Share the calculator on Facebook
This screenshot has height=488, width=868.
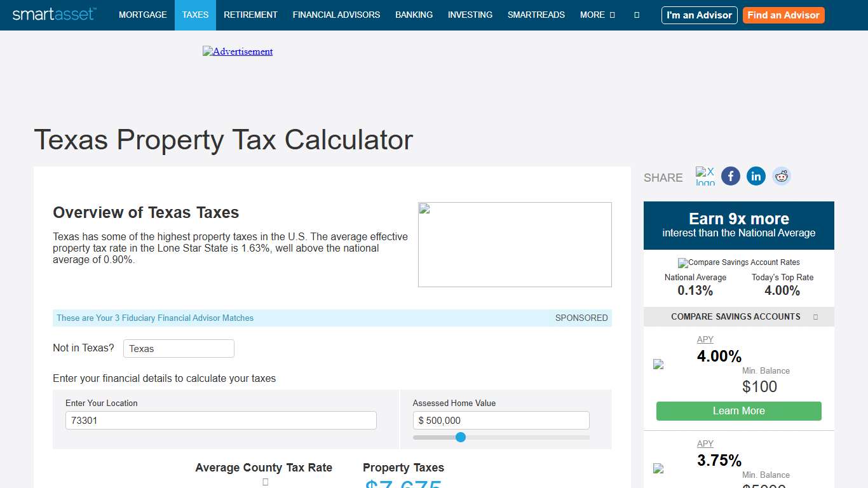tap(730, 176)
